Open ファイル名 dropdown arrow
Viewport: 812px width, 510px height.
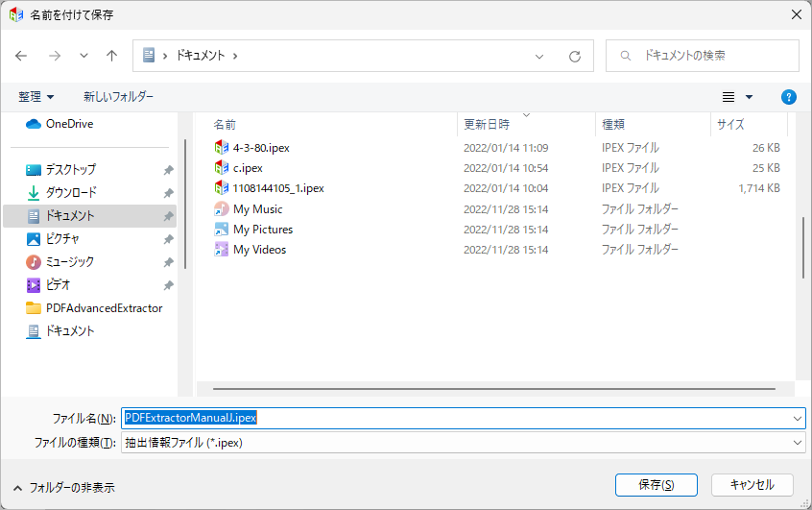click(797, 418)
